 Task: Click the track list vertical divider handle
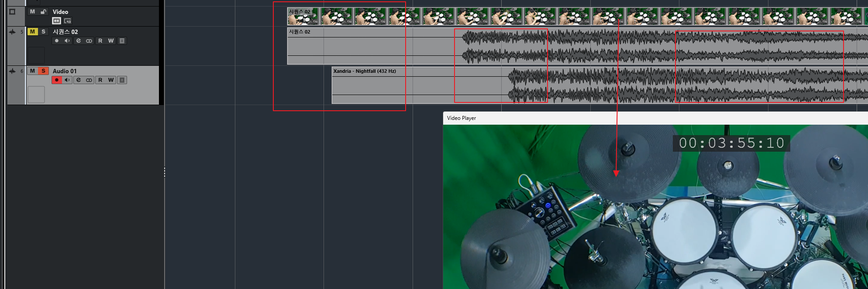click(x=165, y=172)
